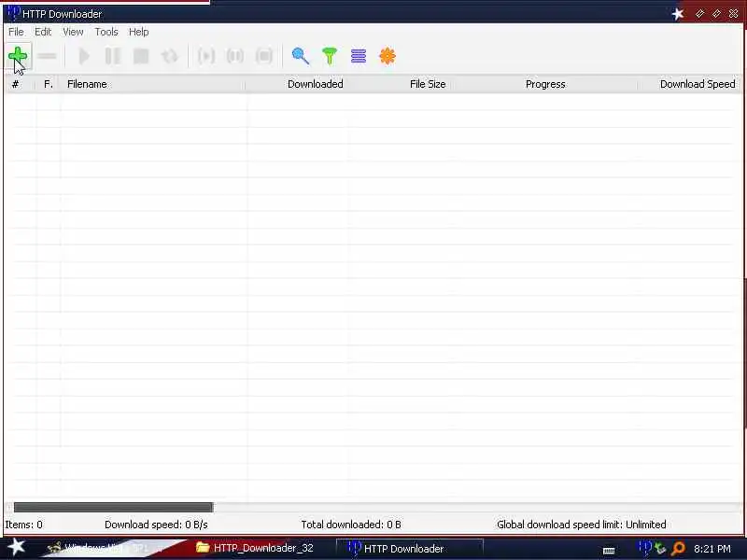Click the Start download play icon
747x560 pixels.
pos(84,56)
